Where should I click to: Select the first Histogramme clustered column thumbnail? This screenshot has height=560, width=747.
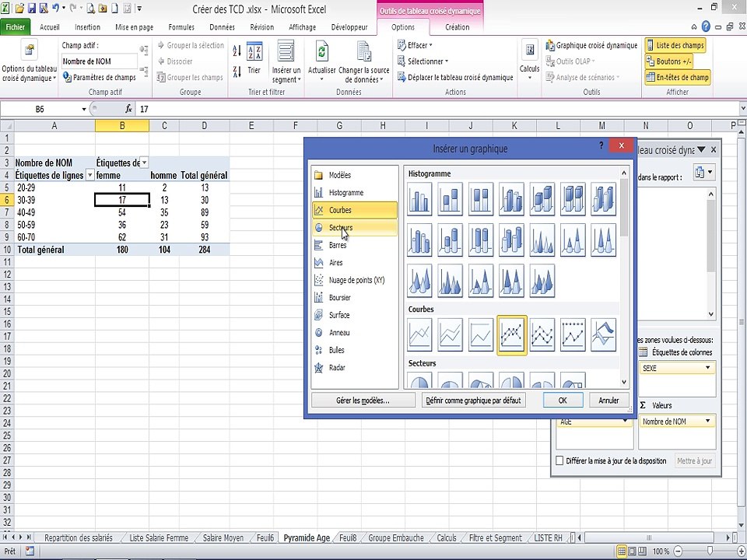pos(419,198)
